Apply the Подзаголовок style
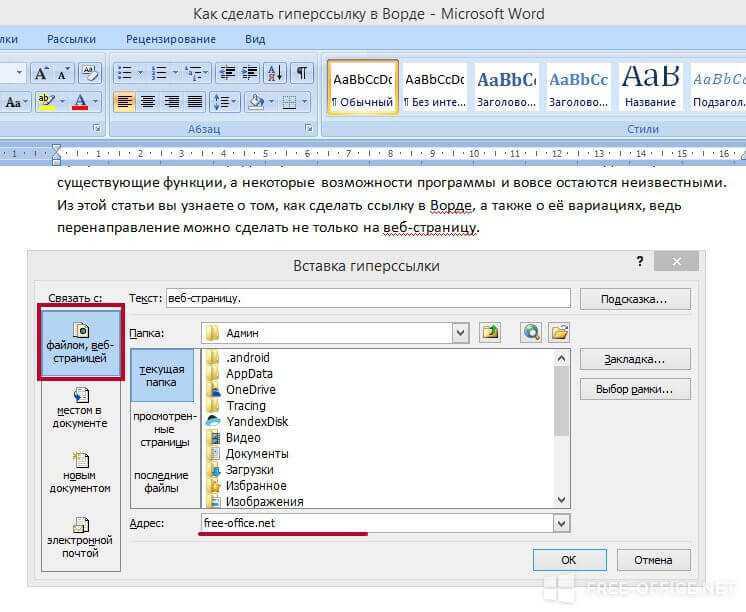The image size is (746, 612). click(717, 87)
